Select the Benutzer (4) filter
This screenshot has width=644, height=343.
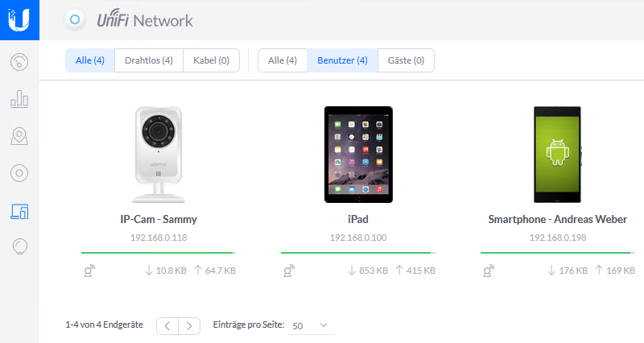342,60
